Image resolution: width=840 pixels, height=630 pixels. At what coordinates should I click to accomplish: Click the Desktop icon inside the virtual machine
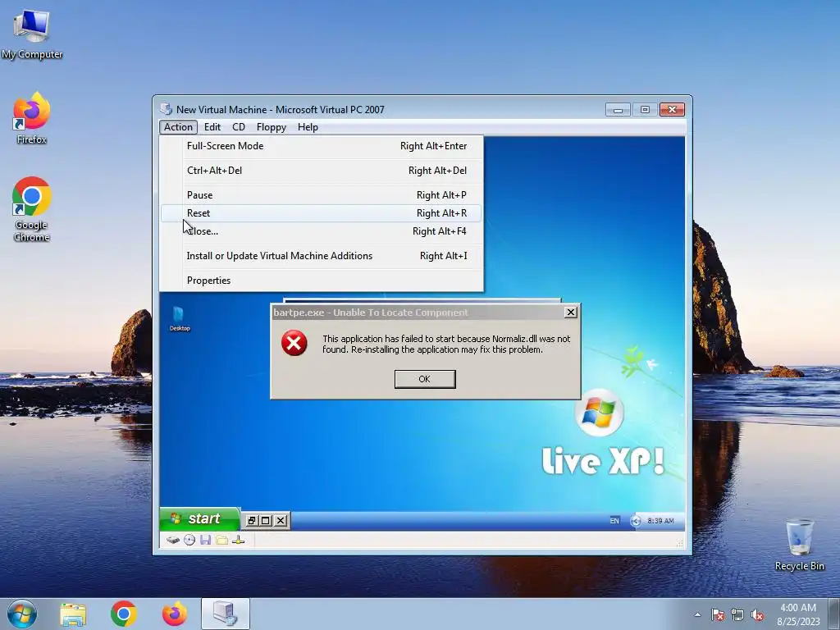(x=180, y=319)
